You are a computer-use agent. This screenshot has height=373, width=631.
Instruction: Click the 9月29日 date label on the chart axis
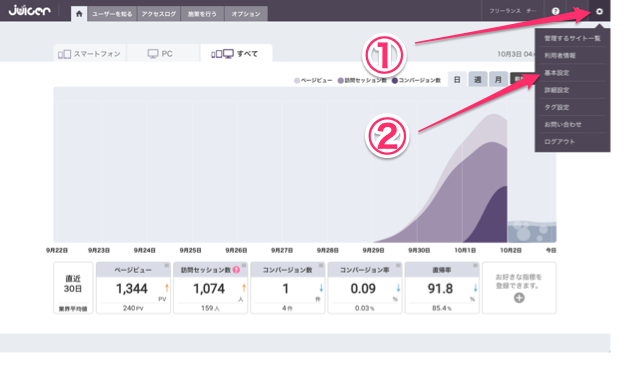point(373,250)
